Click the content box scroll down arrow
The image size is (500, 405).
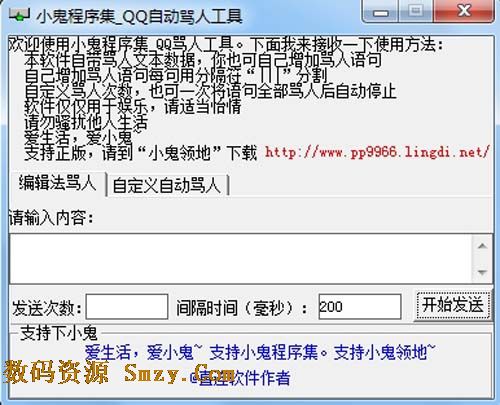482,272
